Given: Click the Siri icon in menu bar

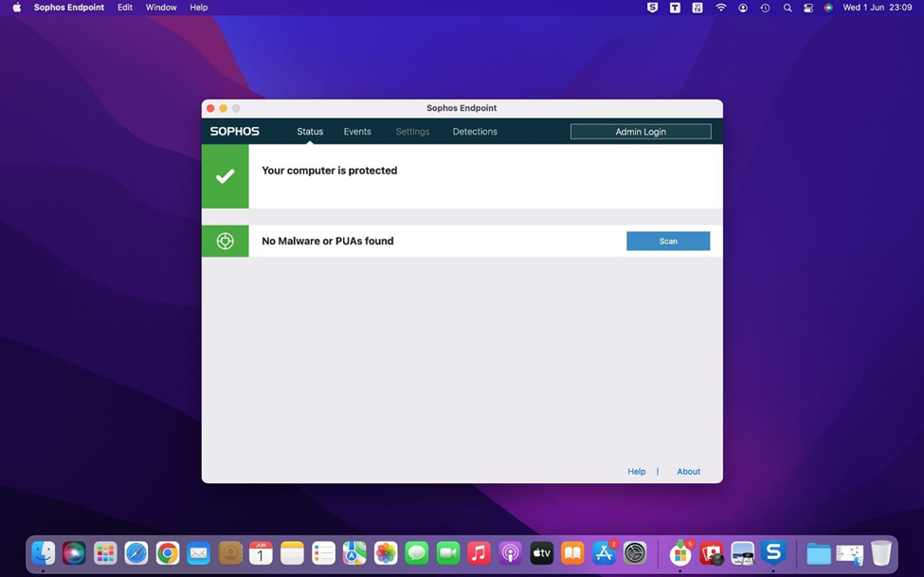Looking at the screenshot, I should 828,8.
